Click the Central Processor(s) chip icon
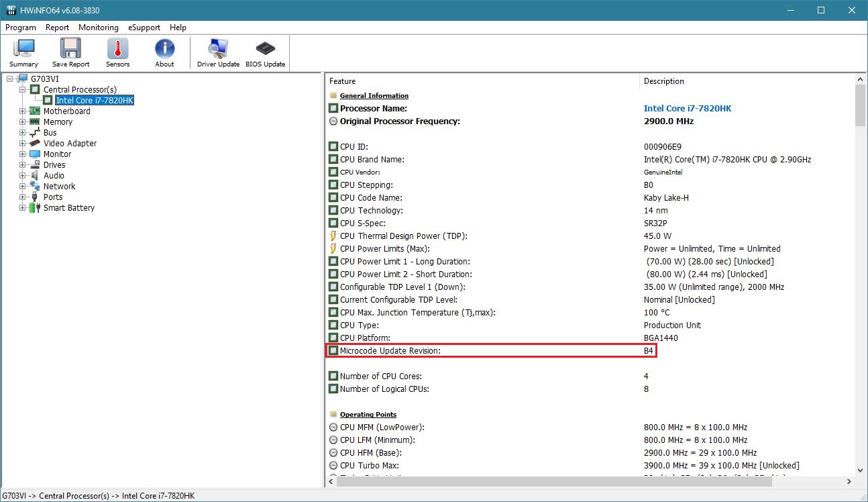The width and height of the screenshot is (868, 502). [x=35, y=89]
